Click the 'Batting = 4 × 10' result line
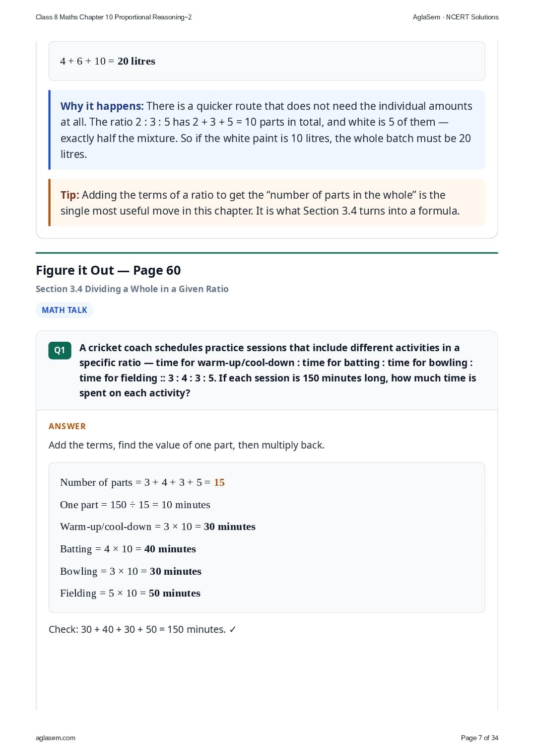Screen dimensions: 534x756 (x=128, y=549)
